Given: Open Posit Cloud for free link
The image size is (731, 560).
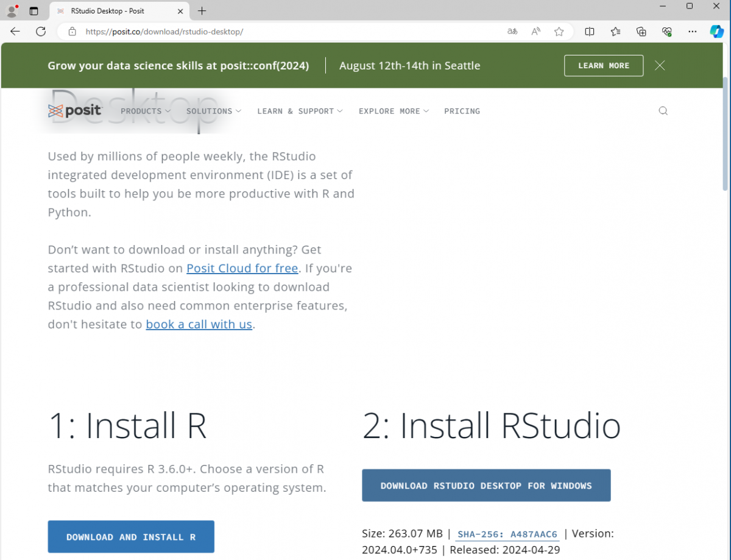Looking at the screenshot, I should 242,268.
